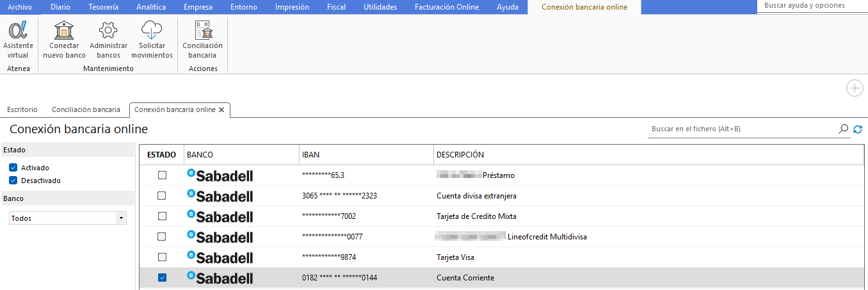Viewport: 868px width, 290px height.
Task: Open the Diario ribbon tab
Action: pyautogui.click(x=60, y=7)
